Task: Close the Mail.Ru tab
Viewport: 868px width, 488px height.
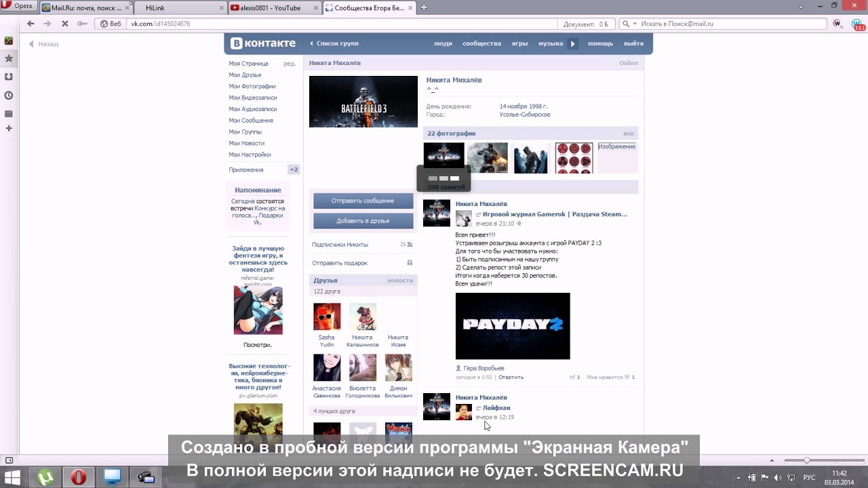Action: [x=127, y=7]
